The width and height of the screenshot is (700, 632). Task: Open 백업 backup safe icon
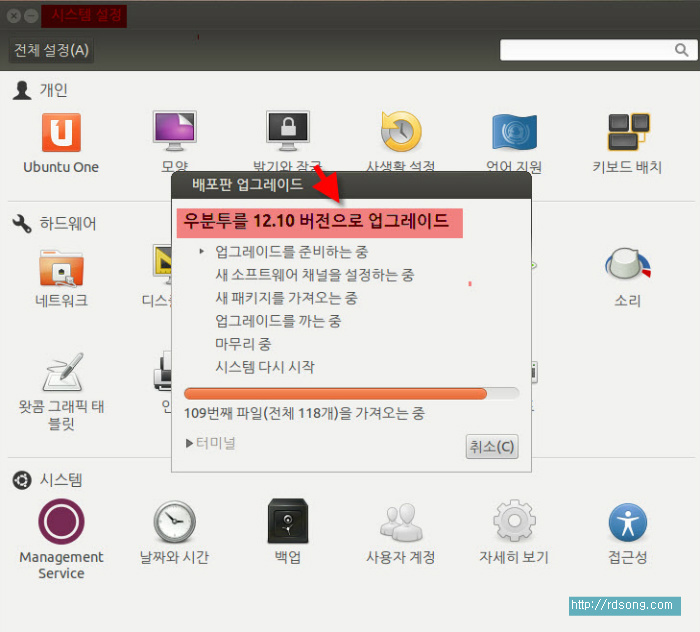[x=287, y=523]
